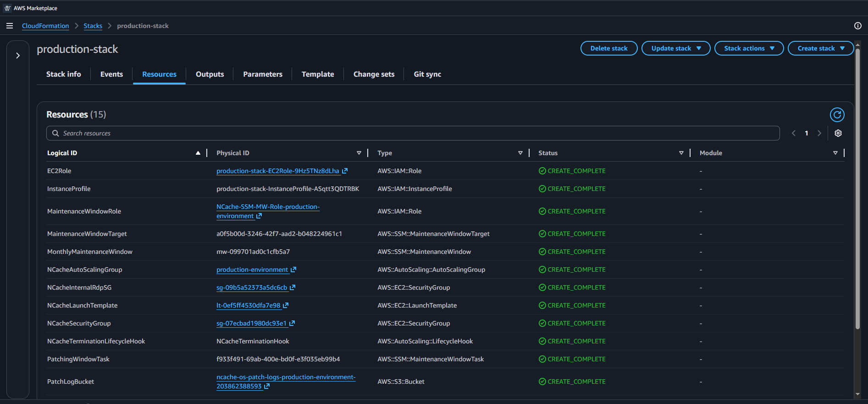The image size is (868, 404).
Task: Select the Resources tab
Action: point(159,74)
